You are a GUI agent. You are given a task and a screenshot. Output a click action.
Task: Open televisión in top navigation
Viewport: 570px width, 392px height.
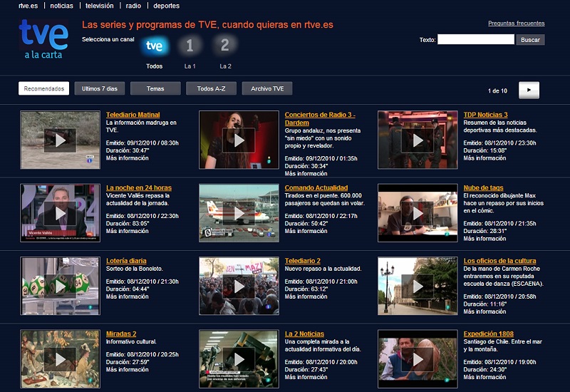tap(99, 6)
